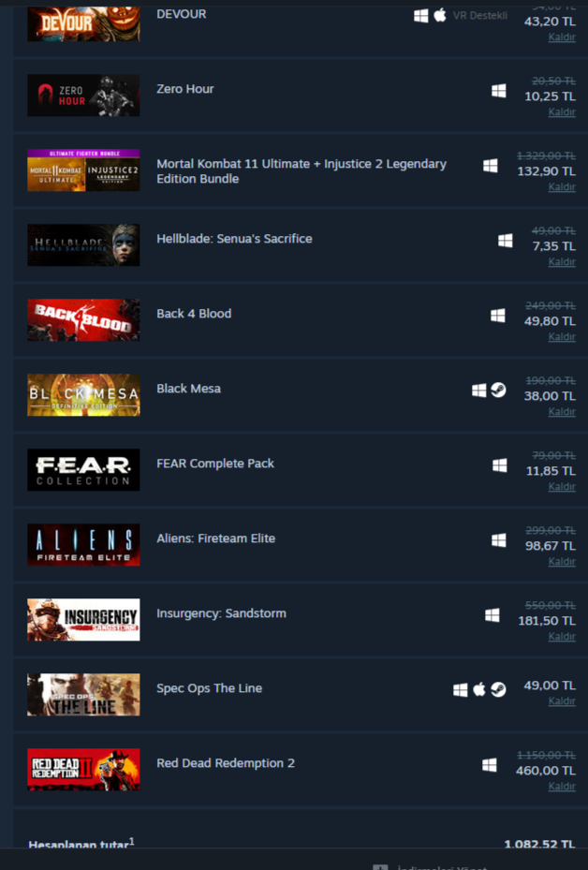
Task: Click Kaldır under Red Dead Redemption 2 price
Action: 562,787
